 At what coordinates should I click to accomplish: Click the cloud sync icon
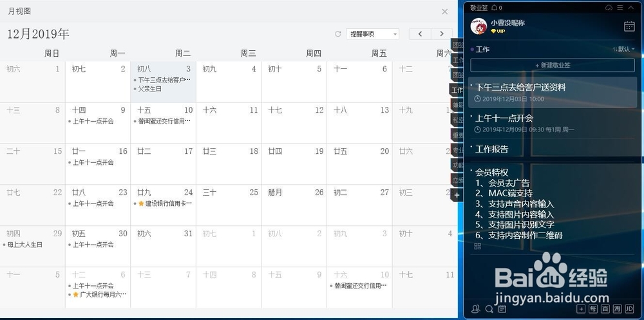tap(609, 7)
